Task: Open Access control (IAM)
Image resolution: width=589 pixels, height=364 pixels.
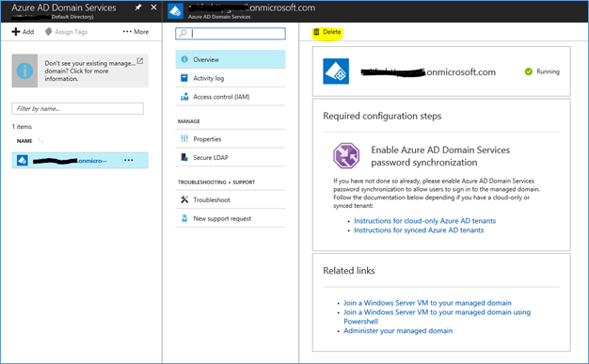Action: click(231, 97)
